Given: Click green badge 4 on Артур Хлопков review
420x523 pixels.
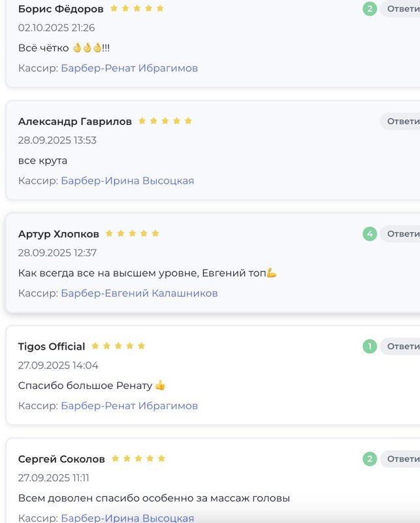Looking at the screenshot, I should click(x=370, y=234).
